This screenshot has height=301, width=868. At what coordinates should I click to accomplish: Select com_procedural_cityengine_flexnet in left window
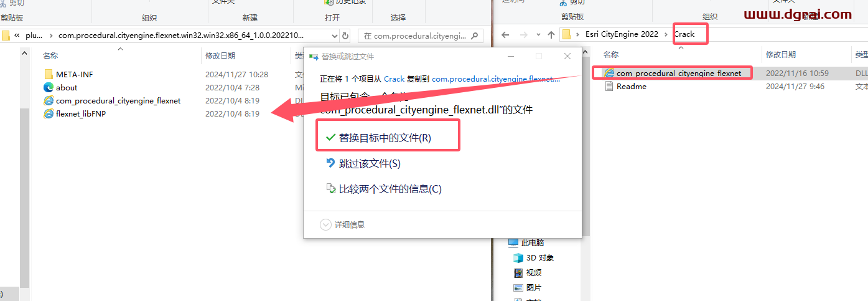tap(112, 100)
